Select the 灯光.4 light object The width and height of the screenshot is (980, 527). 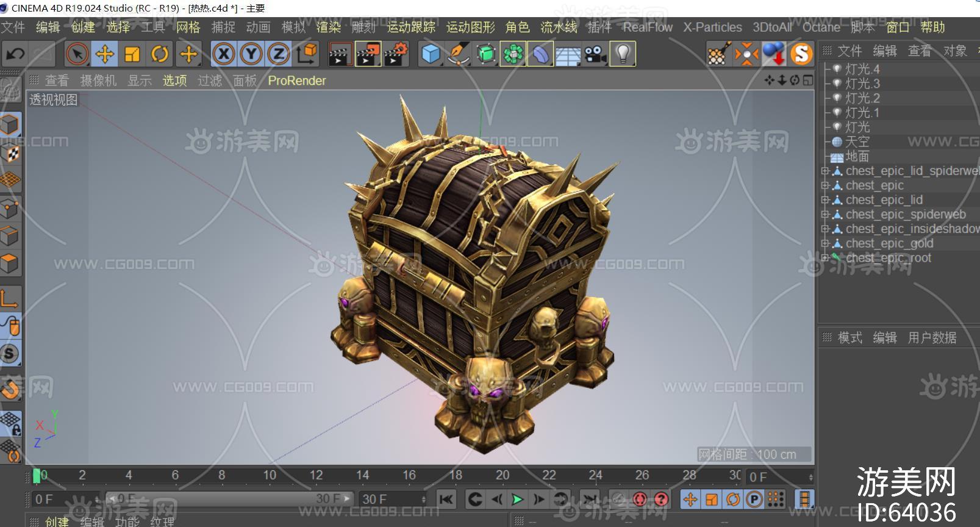pyautogui.click(x=862, y=69)
